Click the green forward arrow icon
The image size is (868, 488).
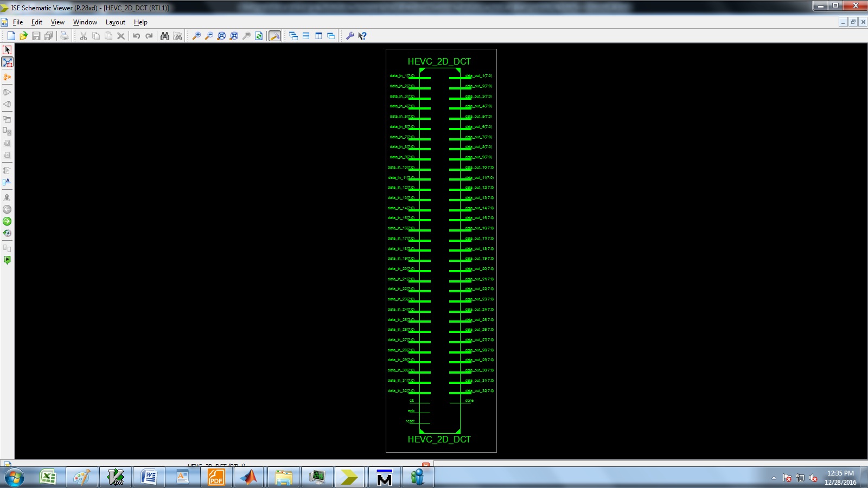coord(7,221)
